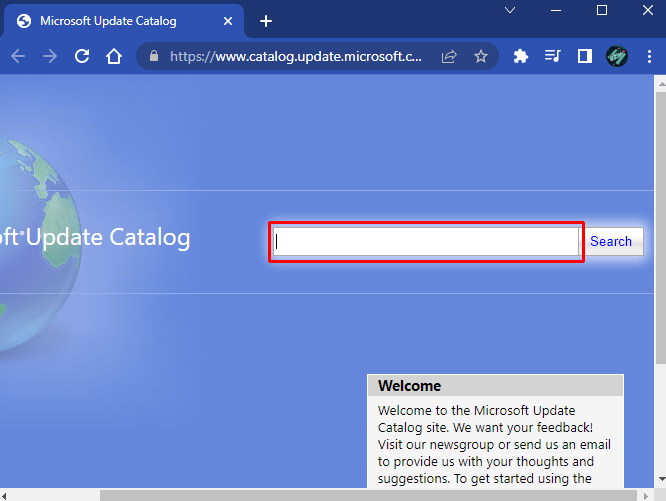Click the share page icon
Image resolution: width=666 pixels, height=501 pixels.
click(x=449, y=56)
